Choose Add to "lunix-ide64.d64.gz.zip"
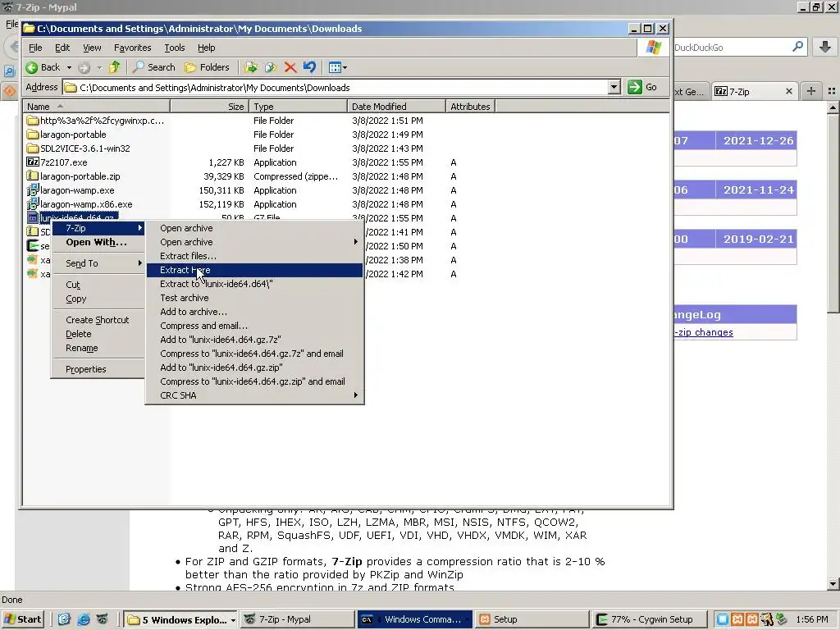840x630 pixels. 254,367
